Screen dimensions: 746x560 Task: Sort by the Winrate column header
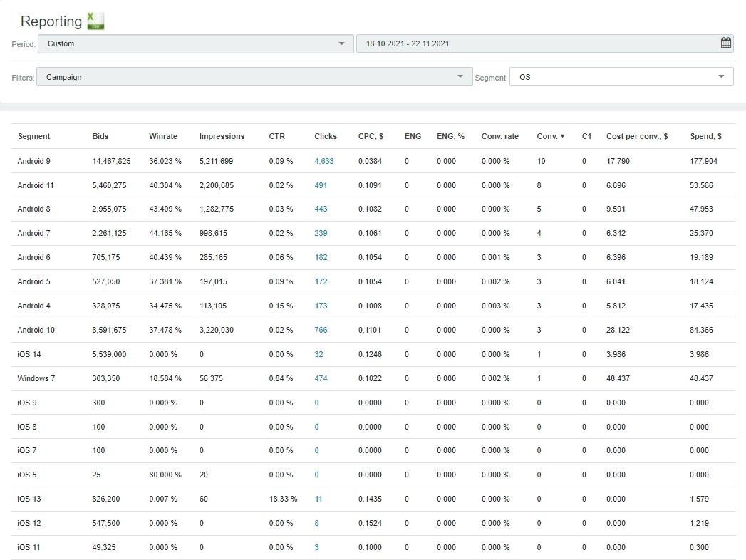[163, 136]
